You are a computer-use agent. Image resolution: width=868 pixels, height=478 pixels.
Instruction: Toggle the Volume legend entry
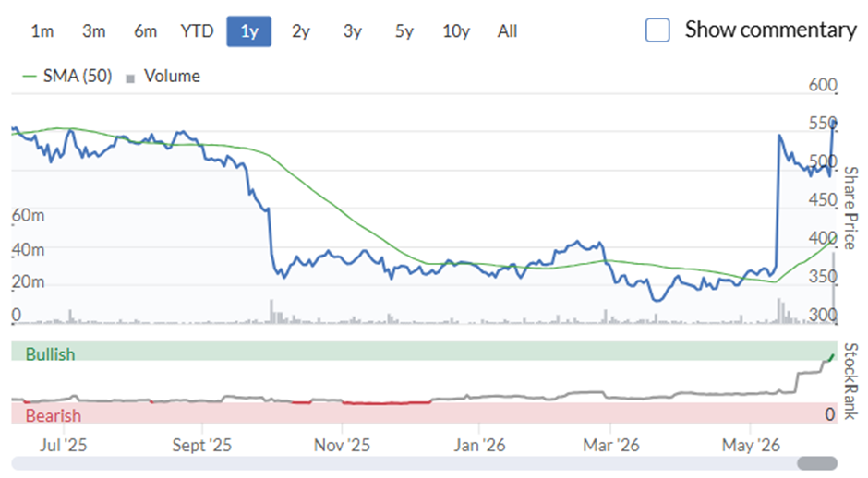163,76
